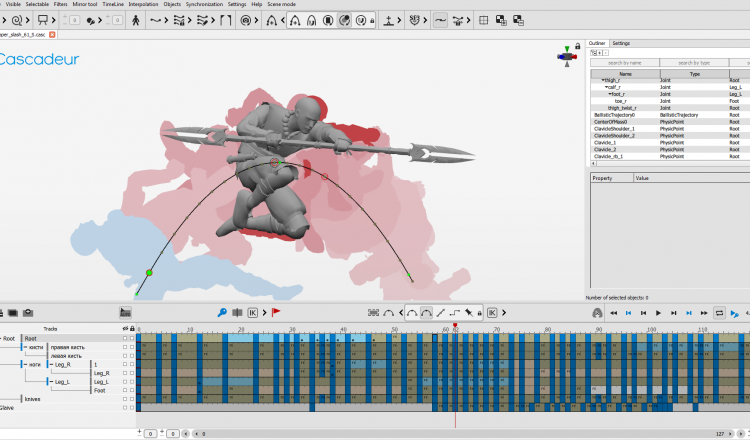Click the blue key icon in timeline toolbar

click(222, 313)
